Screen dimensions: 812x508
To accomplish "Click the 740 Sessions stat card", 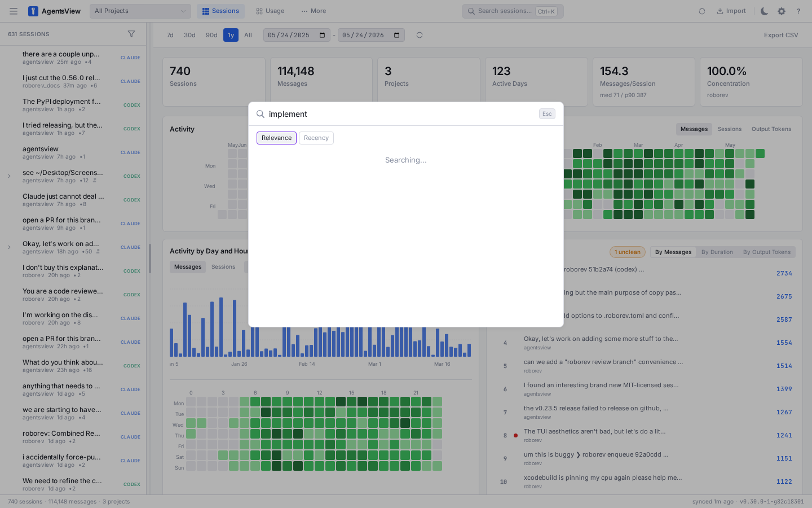I will tap(214, 82).
